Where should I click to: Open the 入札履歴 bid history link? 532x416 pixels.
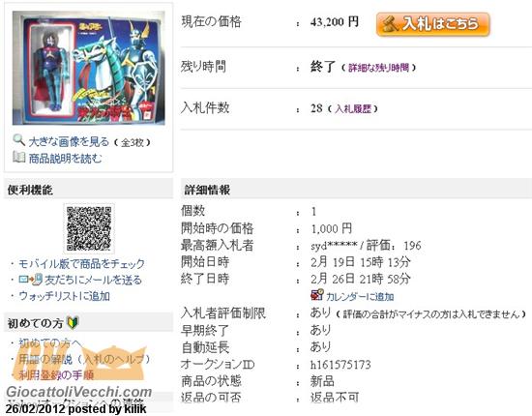[353, 109]
